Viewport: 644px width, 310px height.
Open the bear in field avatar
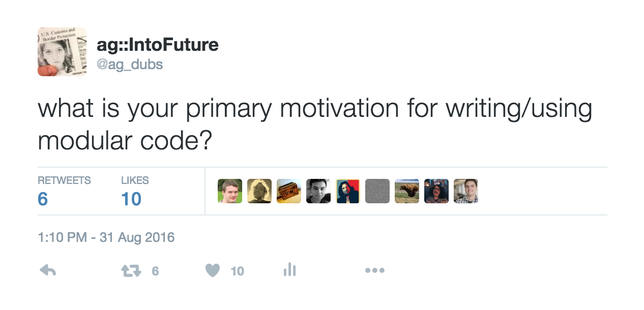click(407, 191)
